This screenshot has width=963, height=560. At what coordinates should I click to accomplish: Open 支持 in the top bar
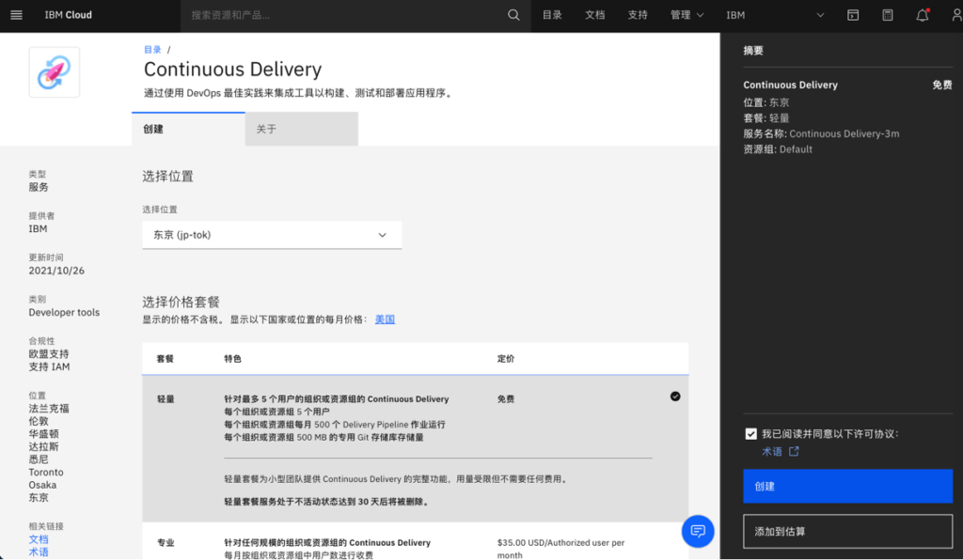tap(638, 15)
